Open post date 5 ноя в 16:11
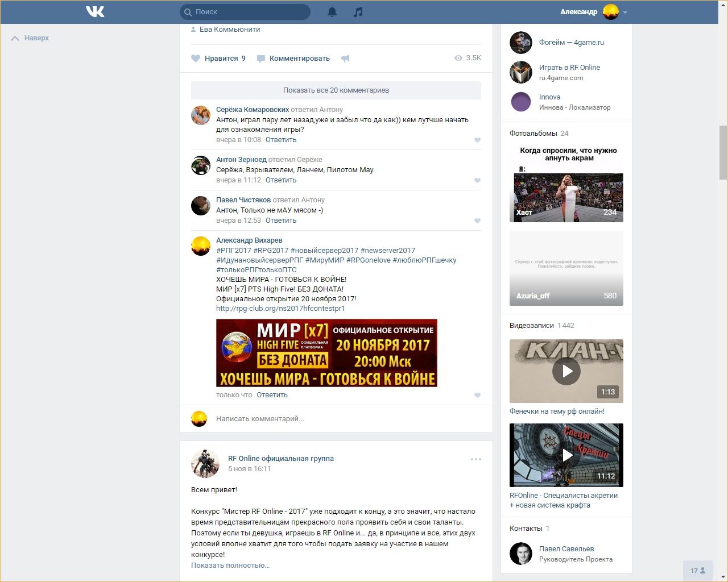The height and width of the screenshot is (582, 728). tap(250, 469)
